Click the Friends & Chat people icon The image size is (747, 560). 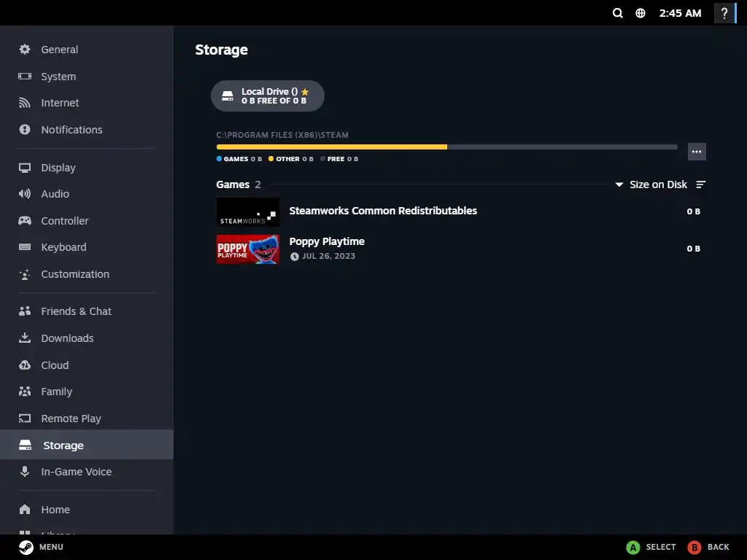[x=25, y=311]
